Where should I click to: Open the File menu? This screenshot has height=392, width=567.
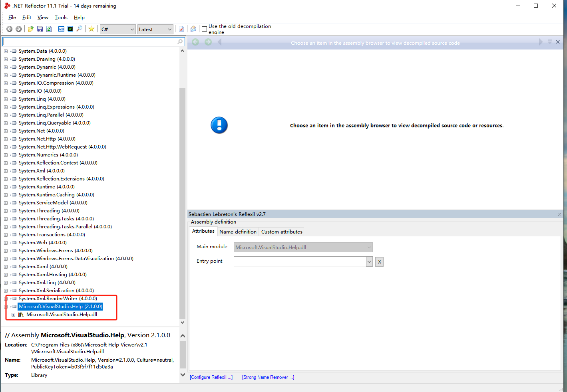tap(12, 18)
